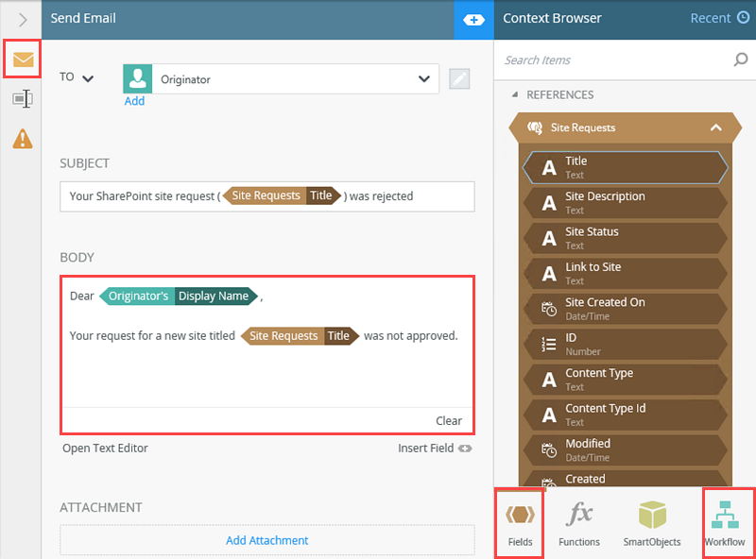
Task: Click the blue expand arrows icon beside Send Email
Action: click(x=473, y=19)
